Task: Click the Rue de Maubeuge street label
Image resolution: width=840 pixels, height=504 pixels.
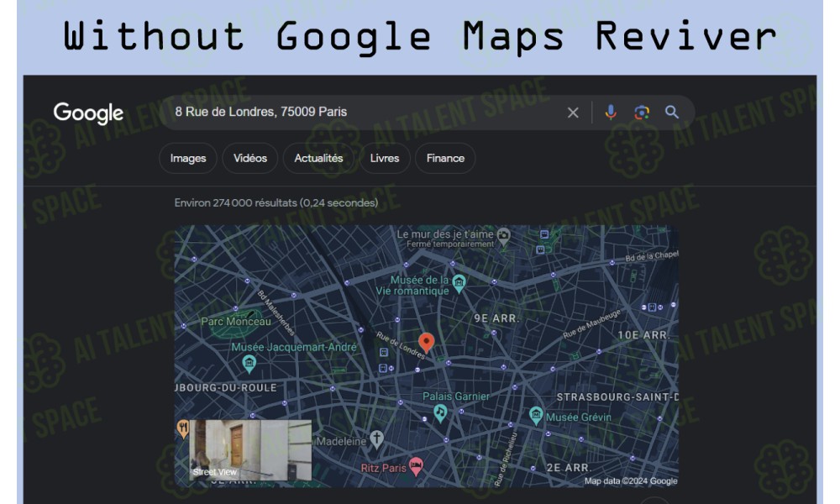Action: click(x=591, y=323)
